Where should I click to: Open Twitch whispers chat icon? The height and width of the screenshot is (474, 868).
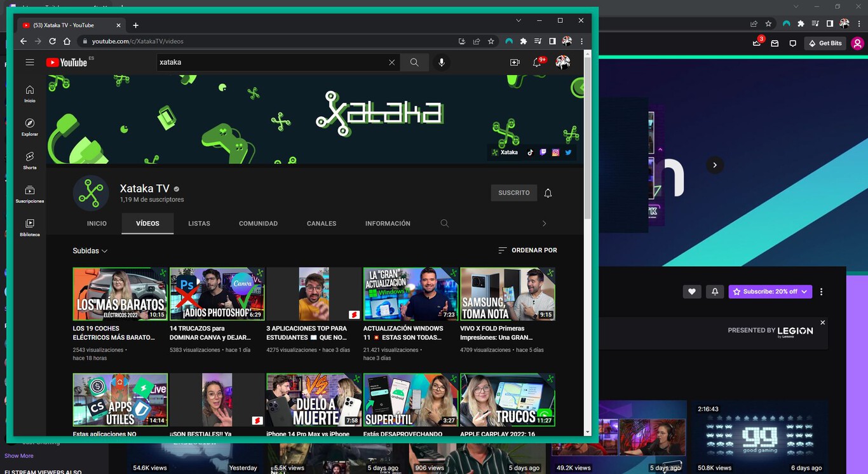(x=792, y=43)
